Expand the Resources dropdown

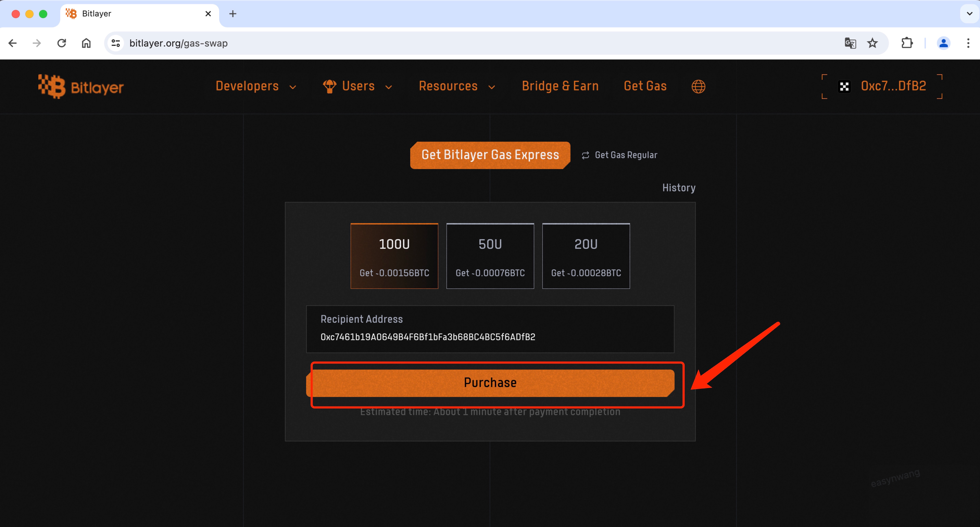click(456, 86)
